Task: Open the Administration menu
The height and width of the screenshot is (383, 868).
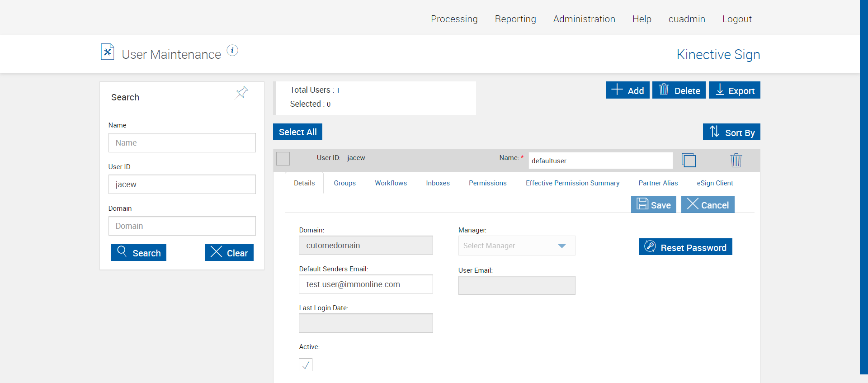Action: 584,19
